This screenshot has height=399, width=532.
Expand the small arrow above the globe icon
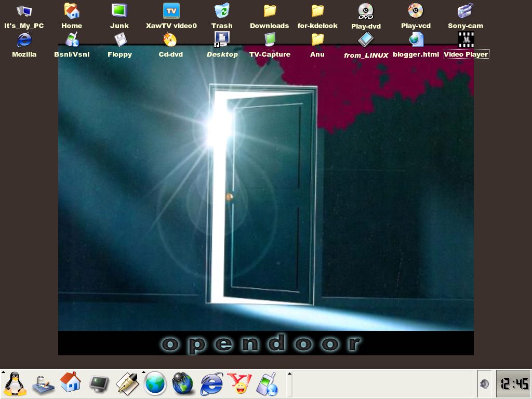click(x=143, y=373)
